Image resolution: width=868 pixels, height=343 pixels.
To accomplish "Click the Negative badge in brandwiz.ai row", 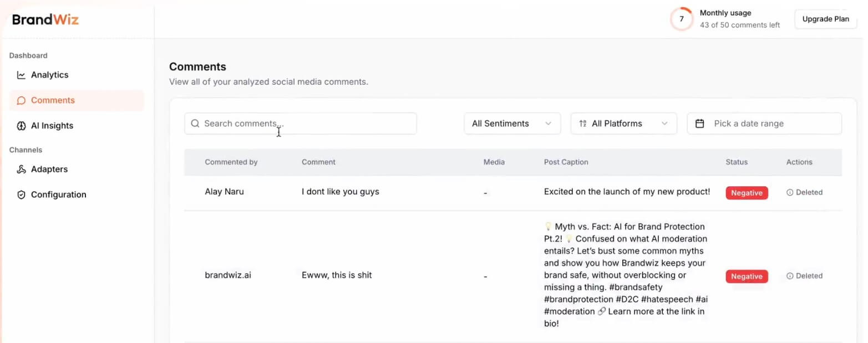I will tap(747, 277).
